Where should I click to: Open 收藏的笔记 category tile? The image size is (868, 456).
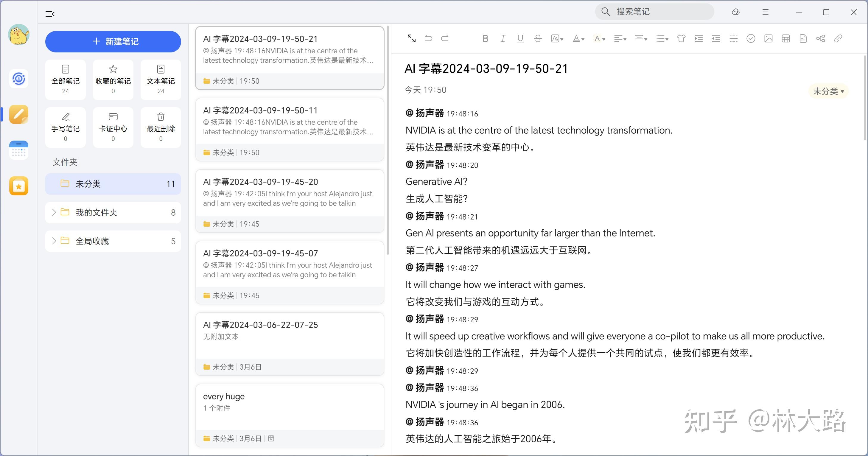point(113,80)
